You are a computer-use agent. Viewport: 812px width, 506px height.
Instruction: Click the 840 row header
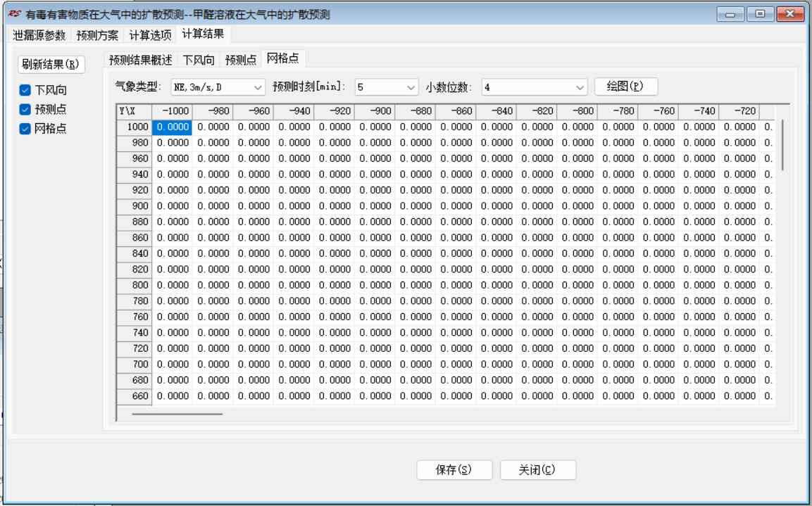tap(134, 253)
